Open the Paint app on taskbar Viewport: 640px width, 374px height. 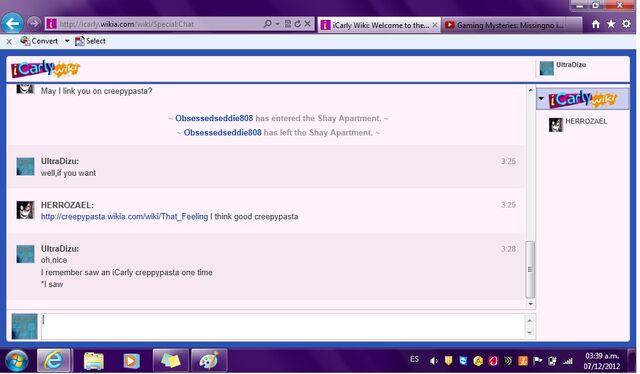[209, 361]
